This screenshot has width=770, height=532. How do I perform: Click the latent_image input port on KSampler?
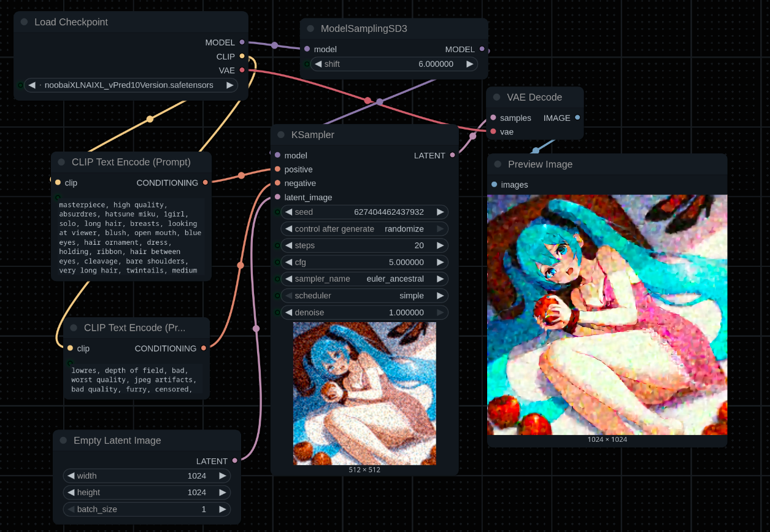pyautogui.click(x=277, y=197)
